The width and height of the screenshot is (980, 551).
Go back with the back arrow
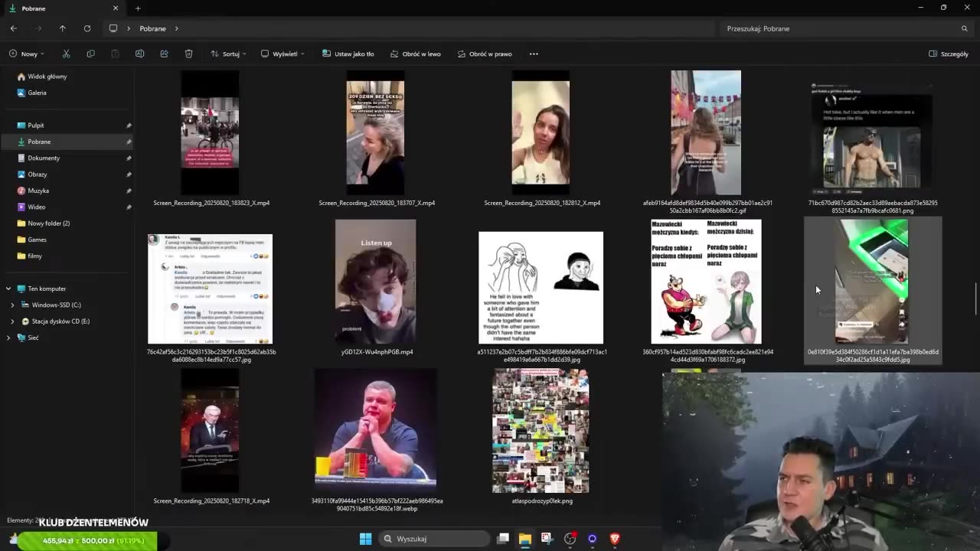point(14,28)
